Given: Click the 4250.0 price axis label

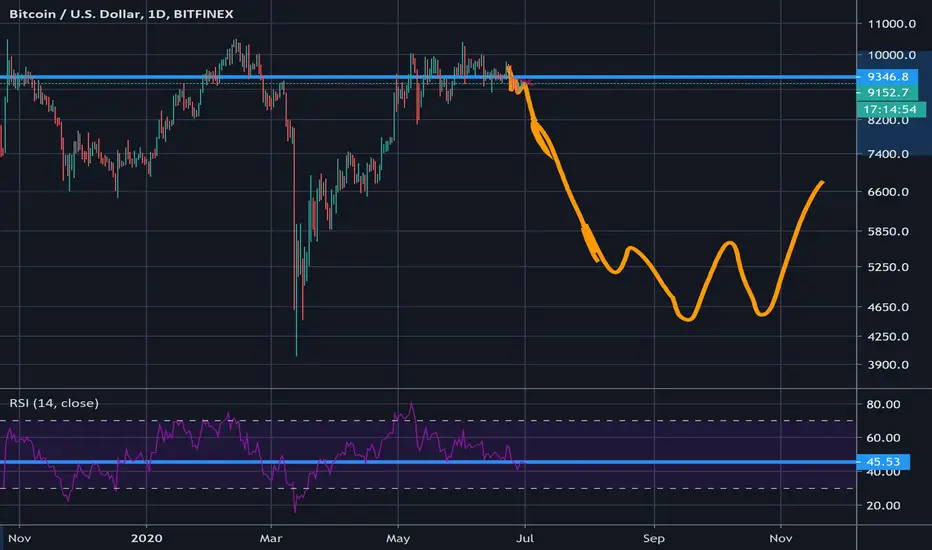Looking at the screenshot, I should pyautogui.click(x=888, y=337).
